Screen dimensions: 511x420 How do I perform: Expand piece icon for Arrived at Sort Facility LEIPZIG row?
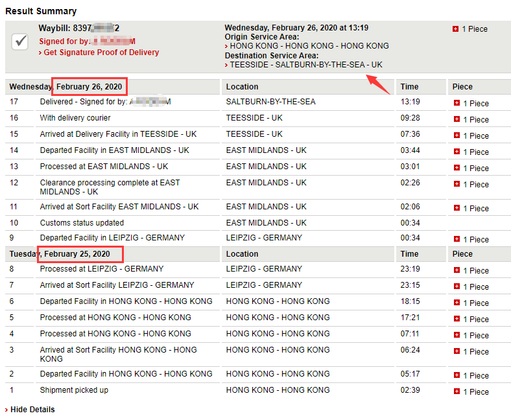click(457, 286)
